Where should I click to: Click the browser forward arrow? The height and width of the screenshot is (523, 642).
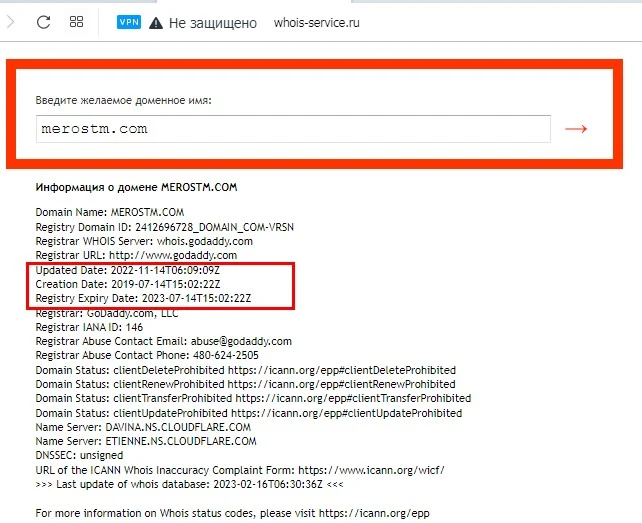10,22
